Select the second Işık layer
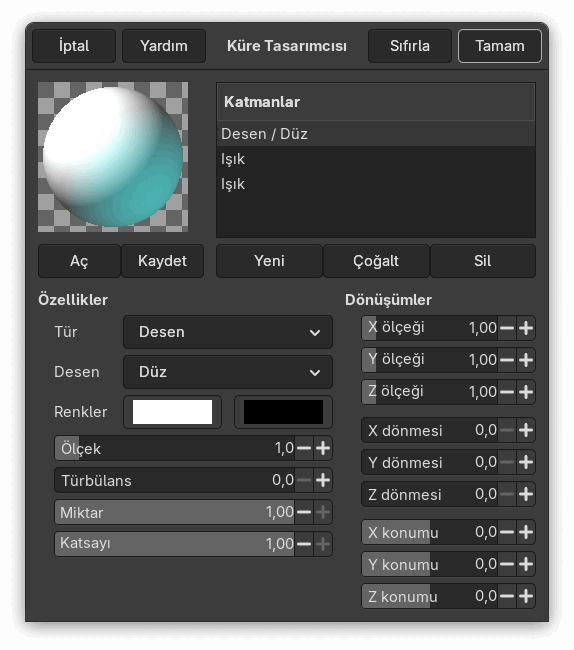The height and width of the screenshot is (650, 574). pyautogui.click(x=376, y=184)
